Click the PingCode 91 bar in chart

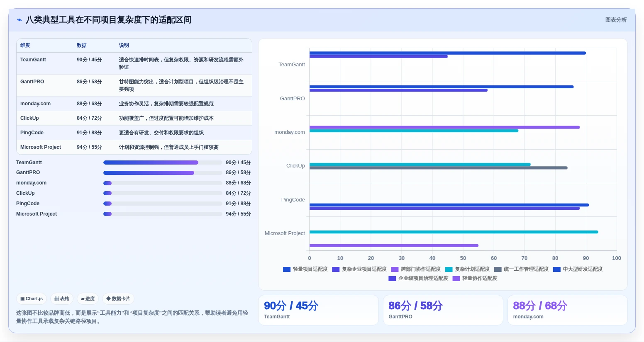[x=449, y=205]
